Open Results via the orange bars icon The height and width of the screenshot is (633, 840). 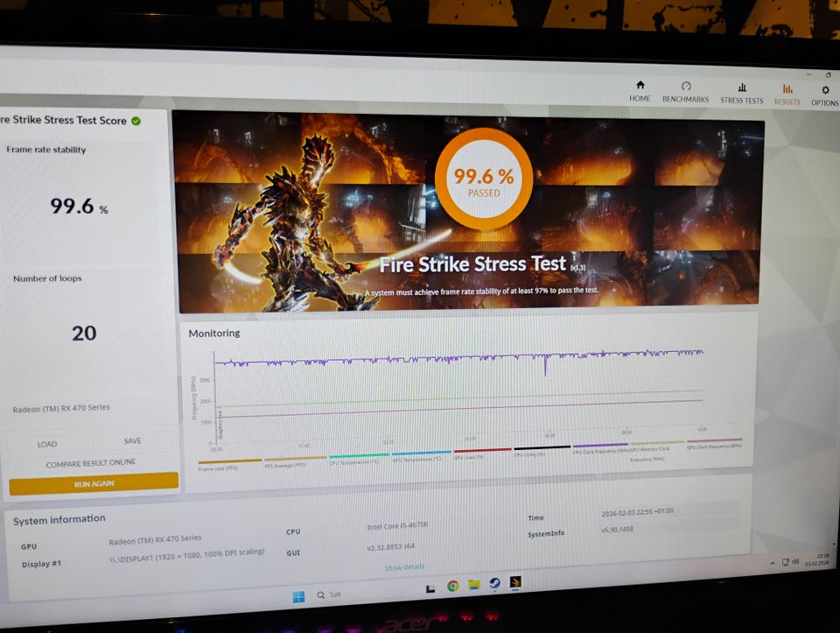tap(787, 88)
